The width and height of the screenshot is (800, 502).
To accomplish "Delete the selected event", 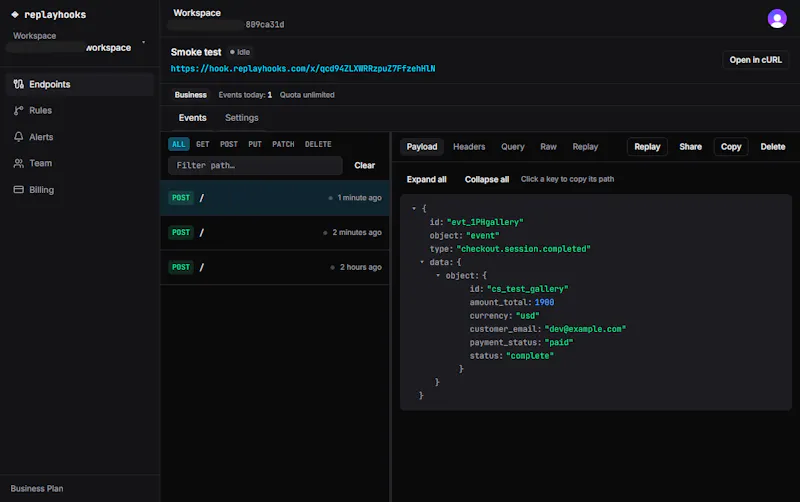I will pyautogui.click(x=772, y=147).
